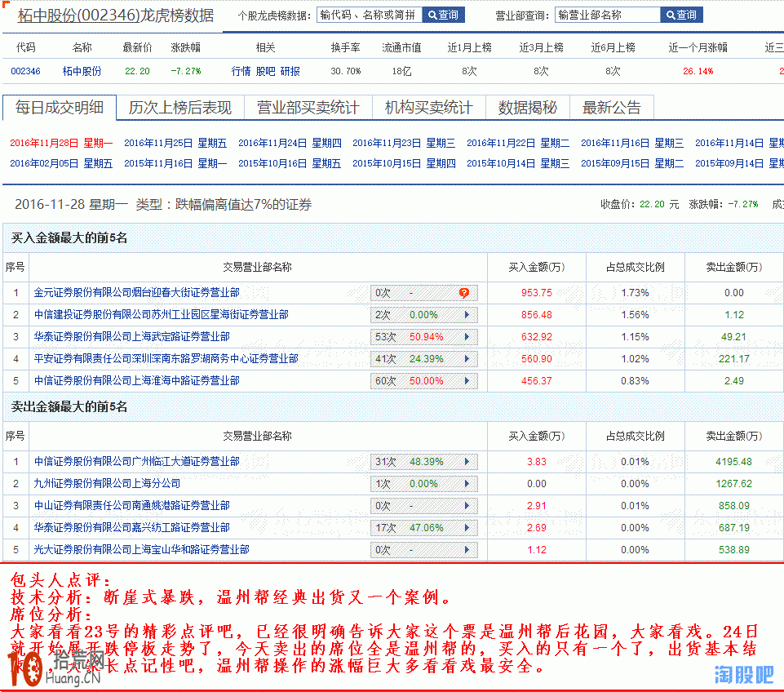
Task: Click the 营业部查询 search 查询 button
Action: click(681, 15)
